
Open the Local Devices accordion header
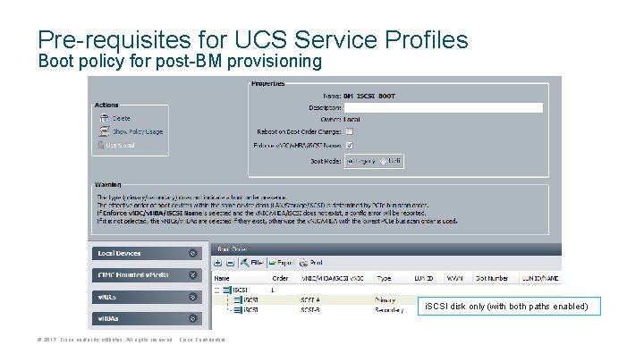(x=147, y=253)
